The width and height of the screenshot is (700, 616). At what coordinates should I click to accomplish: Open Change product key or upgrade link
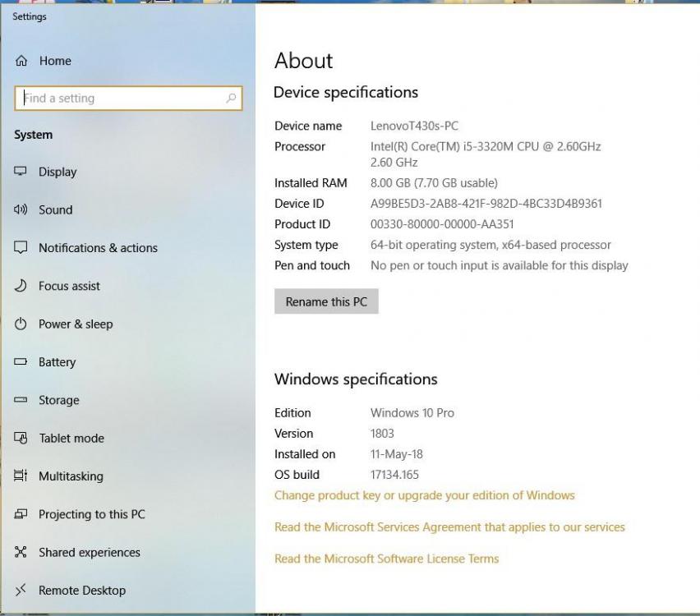424,495
